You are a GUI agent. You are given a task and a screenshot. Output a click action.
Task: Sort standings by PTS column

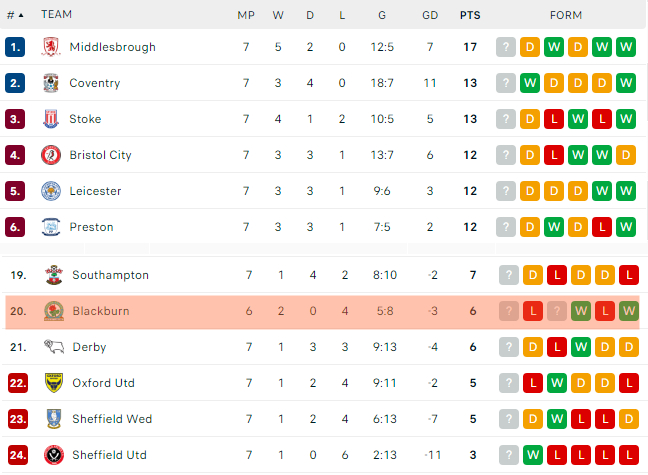[469, 15]
